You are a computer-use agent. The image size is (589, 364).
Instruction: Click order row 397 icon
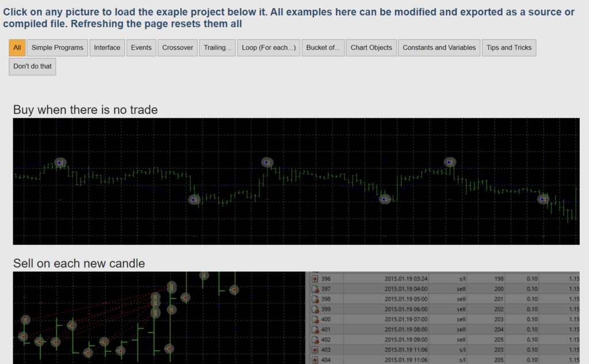tap(315, 289)
